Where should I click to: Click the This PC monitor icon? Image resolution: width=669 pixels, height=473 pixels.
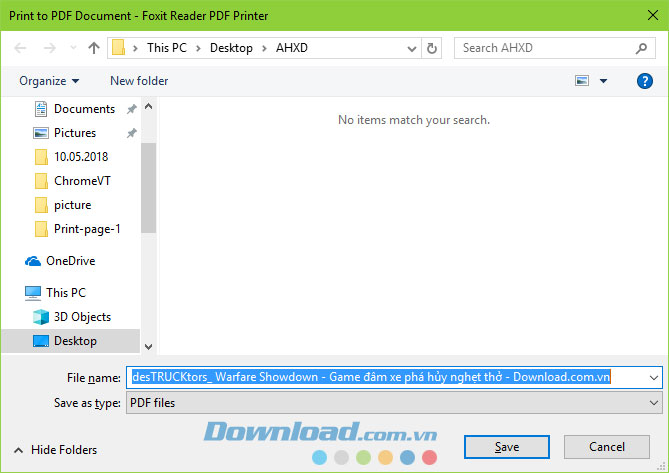(33, 293)
